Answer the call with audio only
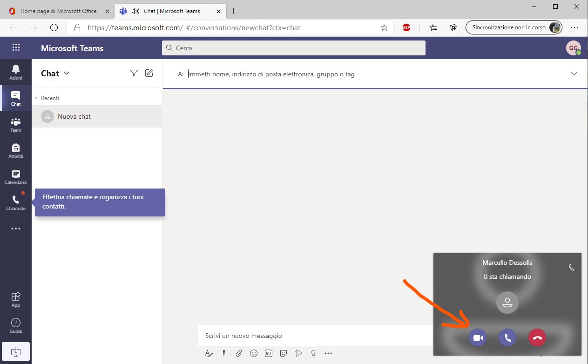Viewport: 588px width, 364px height. [507, 338]
